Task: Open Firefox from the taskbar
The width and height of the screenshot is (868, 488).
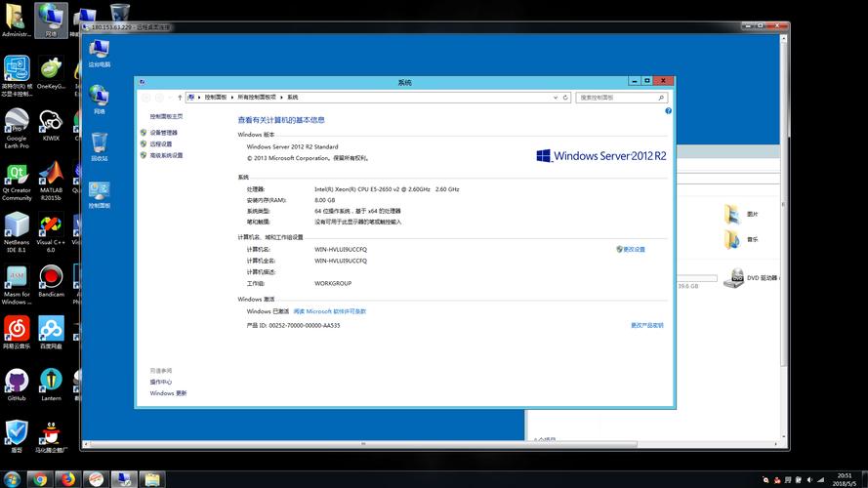Action: click(68, 479)
